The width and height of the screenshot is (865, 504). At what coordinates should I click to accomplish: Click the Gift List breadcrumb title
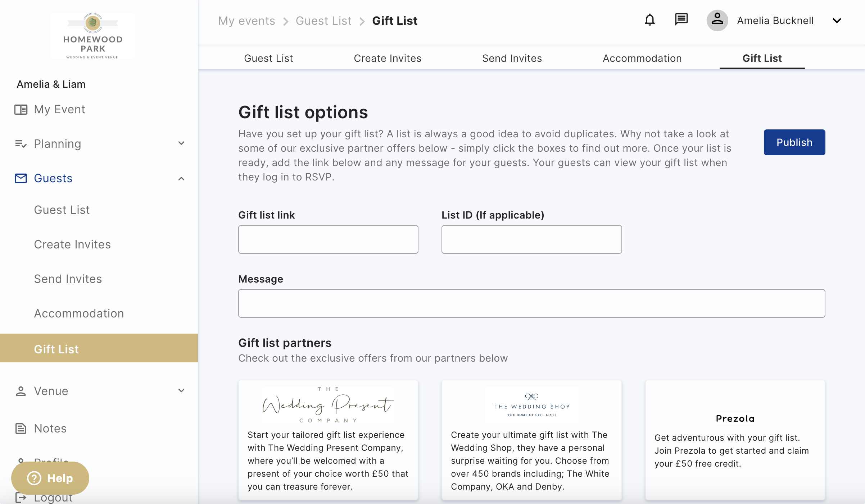(x=395, y=21)
